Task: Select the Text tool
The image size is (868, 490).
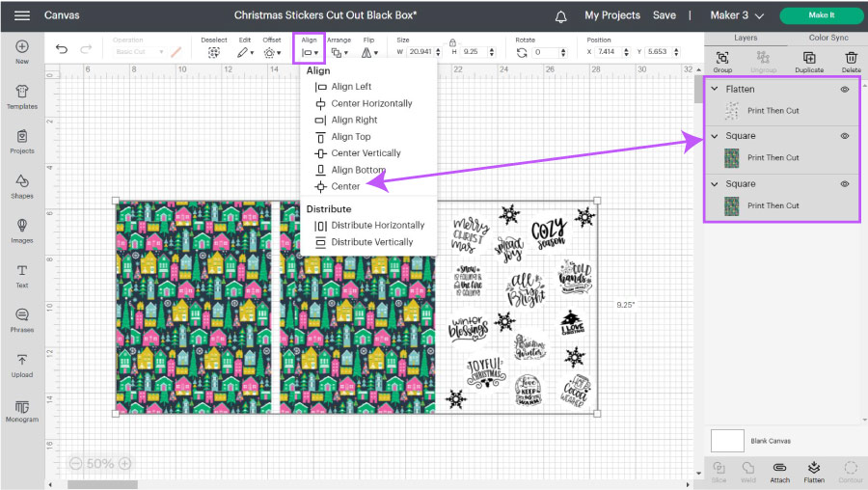Action: pyautogui.click(x=21, y=275)
